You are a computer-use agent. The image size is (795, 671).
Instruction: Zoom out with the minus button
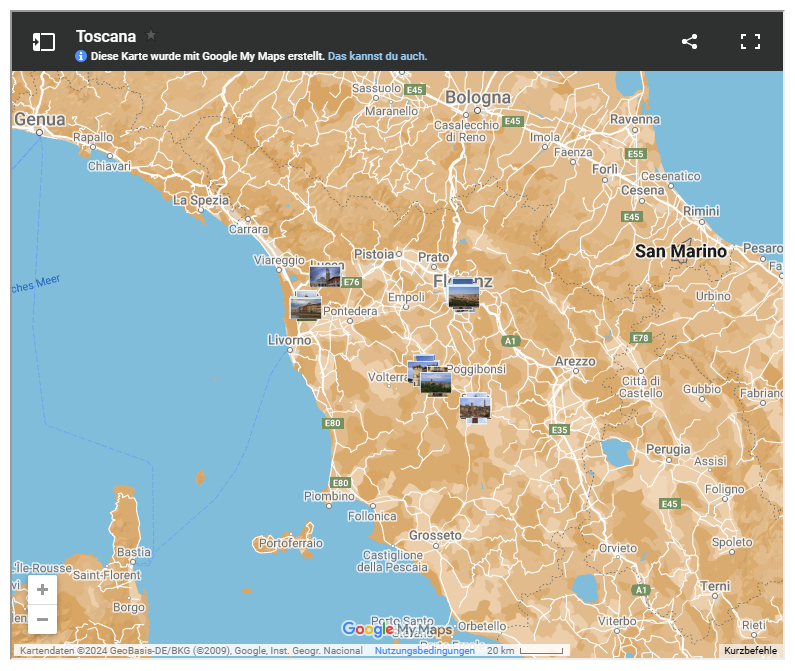[x=42, y=620]
